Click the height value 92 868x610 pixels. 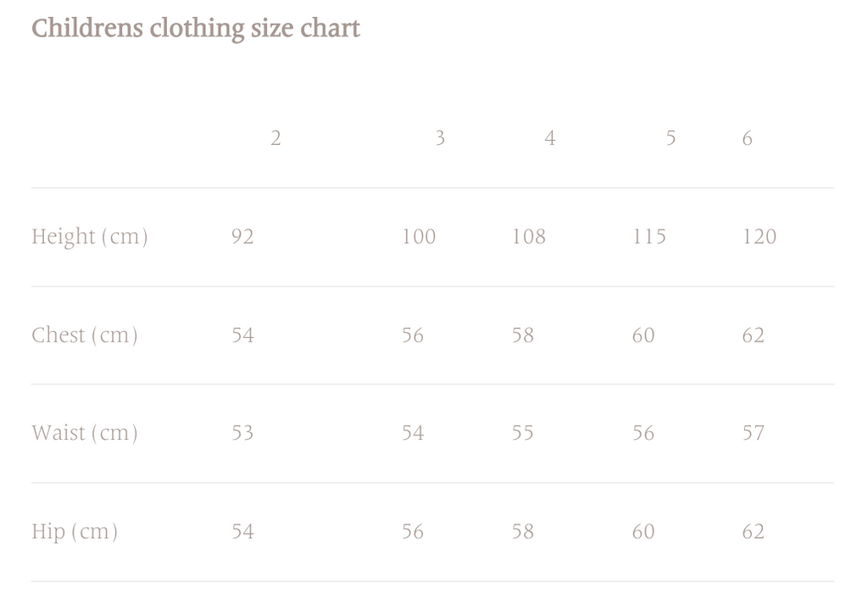[x=242, y=236]
